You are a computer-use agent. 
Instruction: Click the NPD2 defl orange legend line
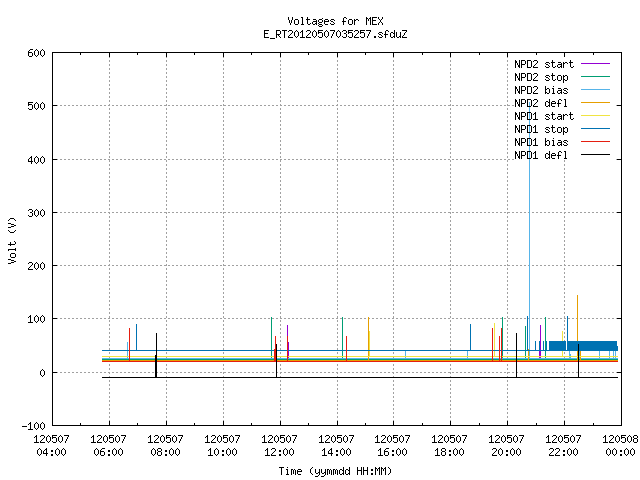tap(595, 103)
